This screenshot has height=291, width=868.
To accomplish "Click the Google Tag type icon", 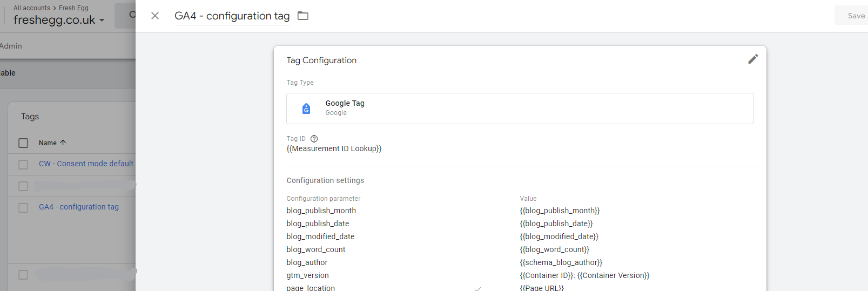I will pyautogui.click(x=306, y=109).
